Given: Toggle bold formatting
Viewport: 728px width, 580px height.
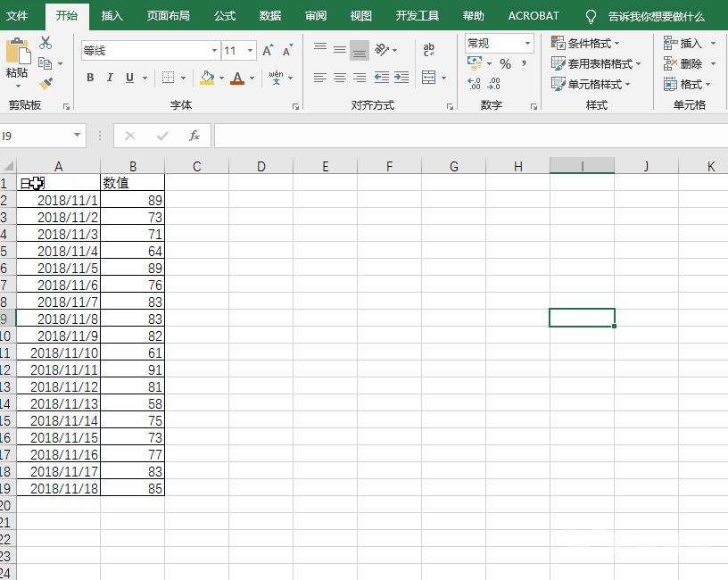Looking at the screenshot, I should tap(89, 76).
